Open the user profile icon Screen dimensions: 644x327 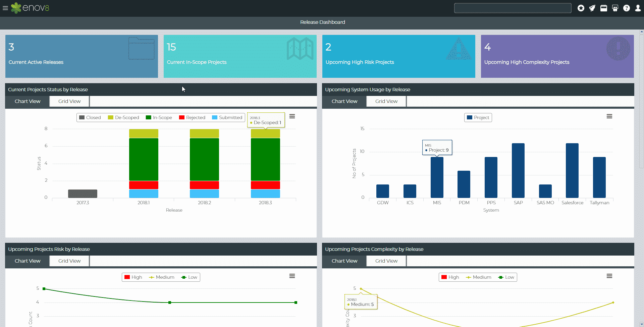[x=638, y=8]
